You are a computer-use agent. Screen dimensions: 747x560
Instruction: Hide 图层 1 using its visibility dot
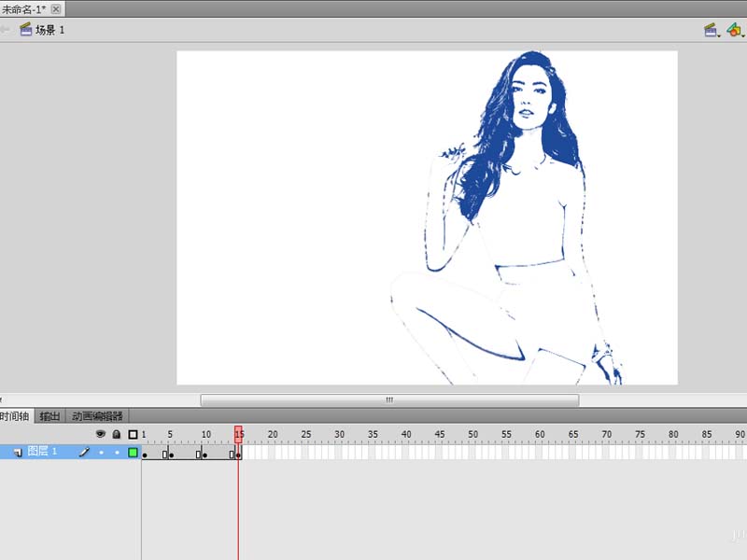pos(101,452)
